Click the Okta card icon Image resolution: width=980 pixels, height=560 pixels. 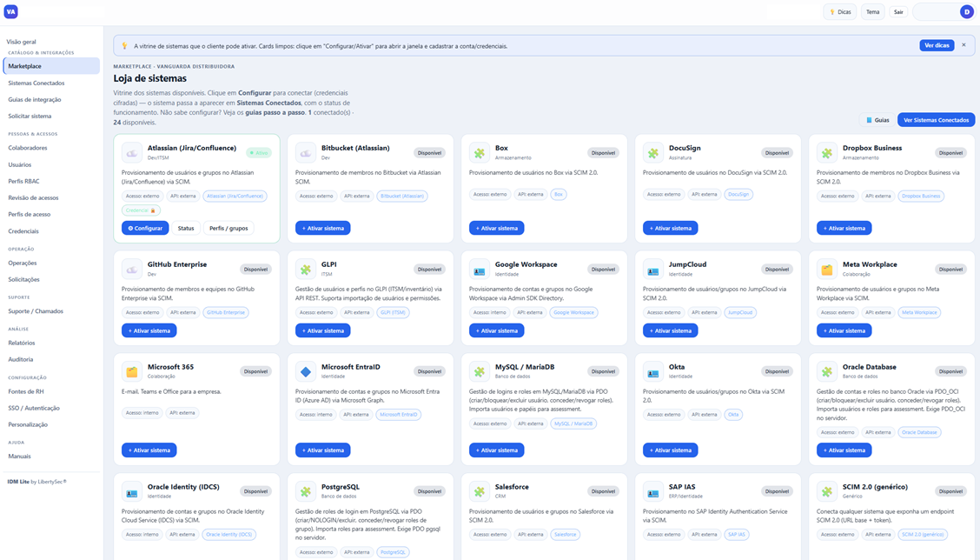coord(653,371)
